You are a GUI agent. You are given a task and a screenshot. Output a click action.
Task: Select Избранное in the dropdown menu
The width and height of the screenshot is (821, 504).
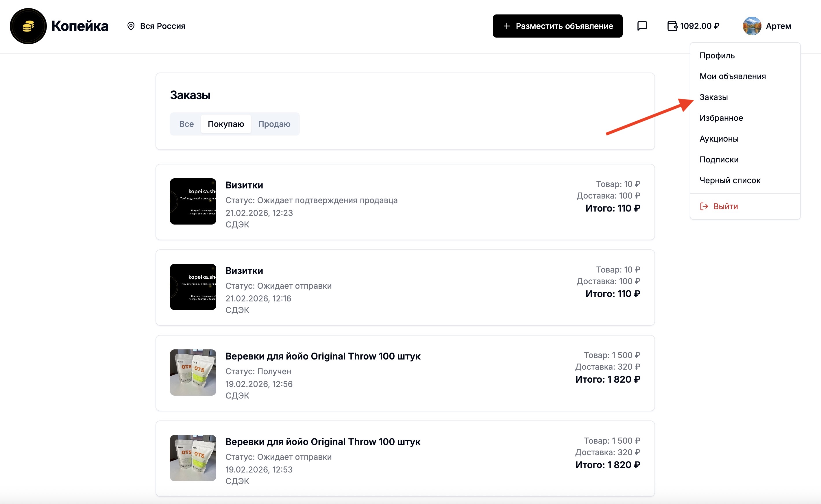(721, 118)
